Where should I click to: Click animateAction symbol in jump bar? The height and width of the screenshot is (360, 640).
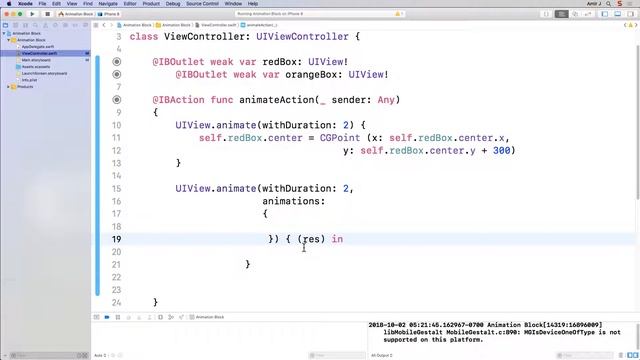(x=259, y=25)
